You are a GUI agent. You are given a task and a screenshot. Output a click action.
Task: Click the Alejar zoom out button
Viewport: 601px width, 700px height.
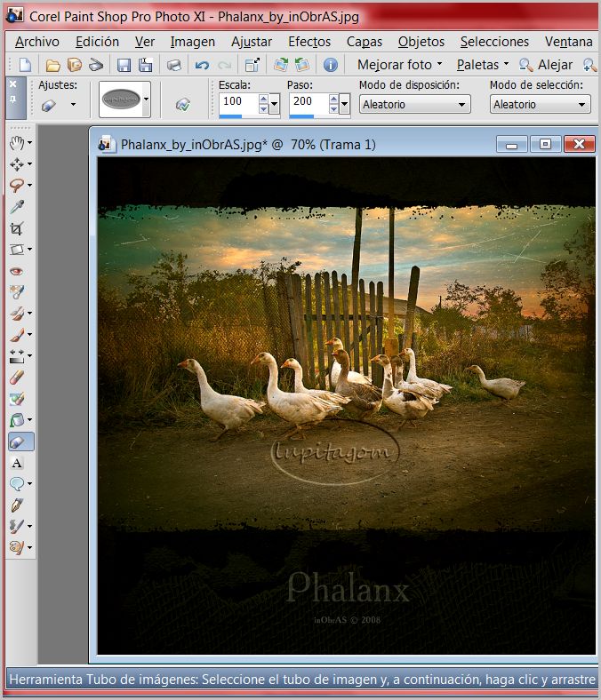click(x=546, y=65)
